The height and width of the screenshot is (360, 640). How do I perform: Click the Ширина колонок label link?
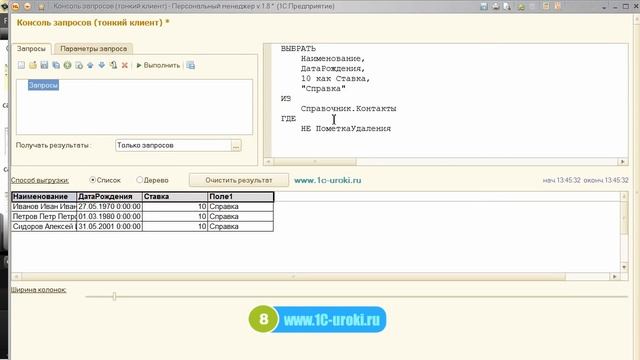tap(38, 290)
